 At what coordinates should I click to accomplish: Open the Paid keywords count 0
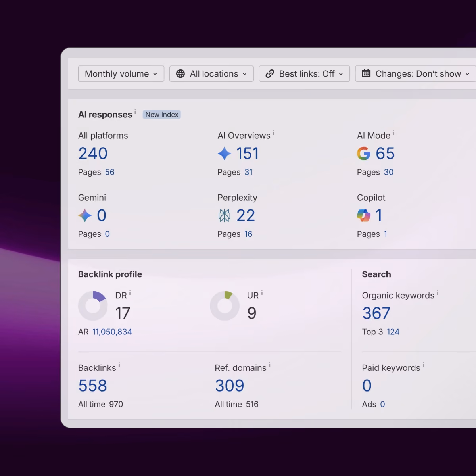coord(367,386)
